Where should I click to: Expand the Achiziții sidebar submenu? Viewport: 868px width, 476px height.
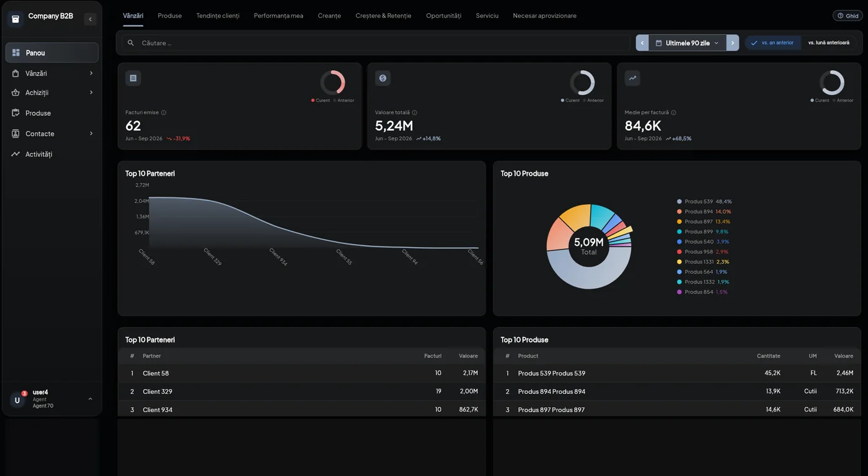click(91, 92)
